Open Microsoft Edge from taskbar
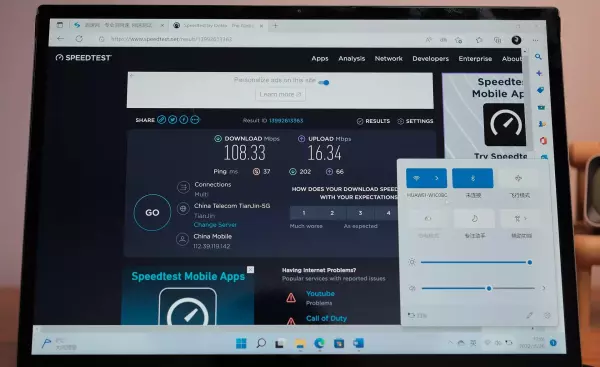Screen dimensions: 600x367 (319, 343)
